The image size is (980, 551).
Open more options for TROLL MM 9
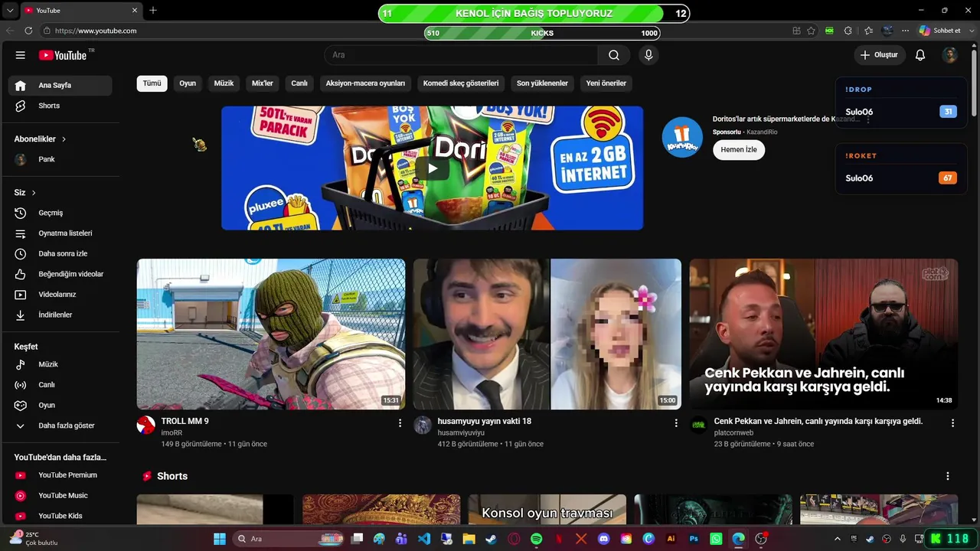pyautogui.click(x=400, y=422)
